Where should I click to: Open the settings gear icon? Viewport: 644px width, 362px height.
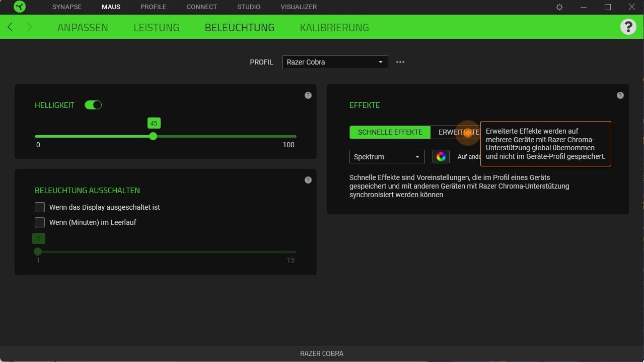pyautogui.click(x=559, y=7)
